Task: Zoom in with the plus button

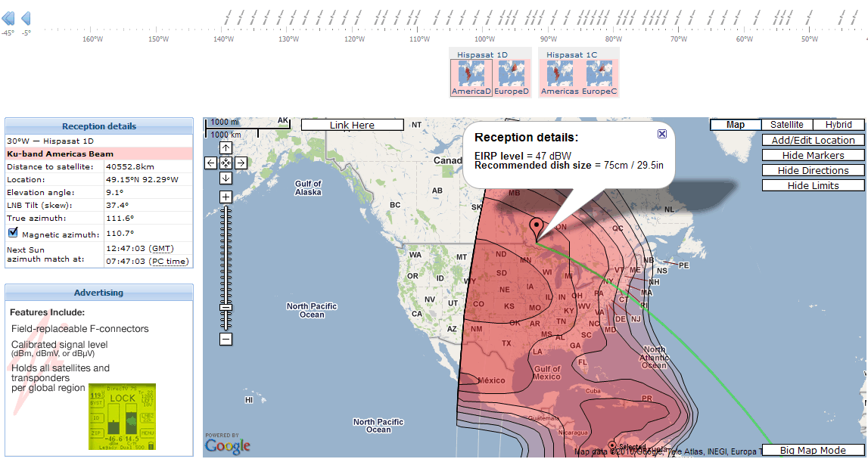Action: 226,197
